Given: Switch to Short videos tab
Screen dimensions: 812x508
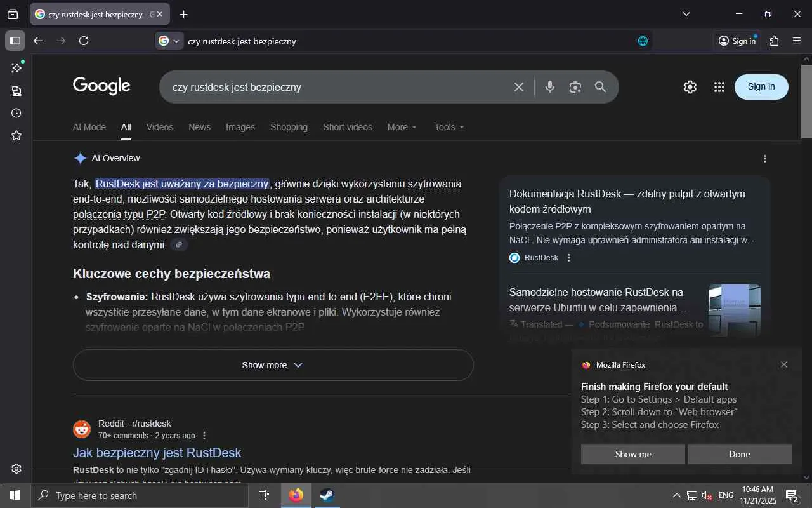Looking at the screenshot, I should tap(348, 127).
